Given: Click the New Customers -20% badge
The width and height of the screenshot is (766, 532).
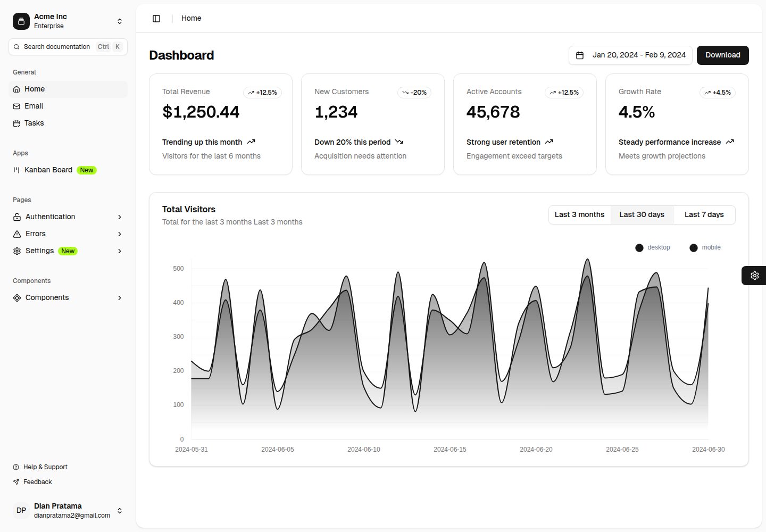Looking at the screenshot, I should [x=414, y=93].
